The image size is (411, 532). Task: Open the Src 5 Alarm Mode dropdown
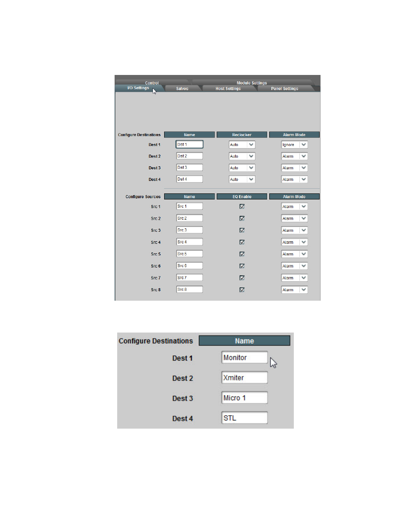click(295, 254)
